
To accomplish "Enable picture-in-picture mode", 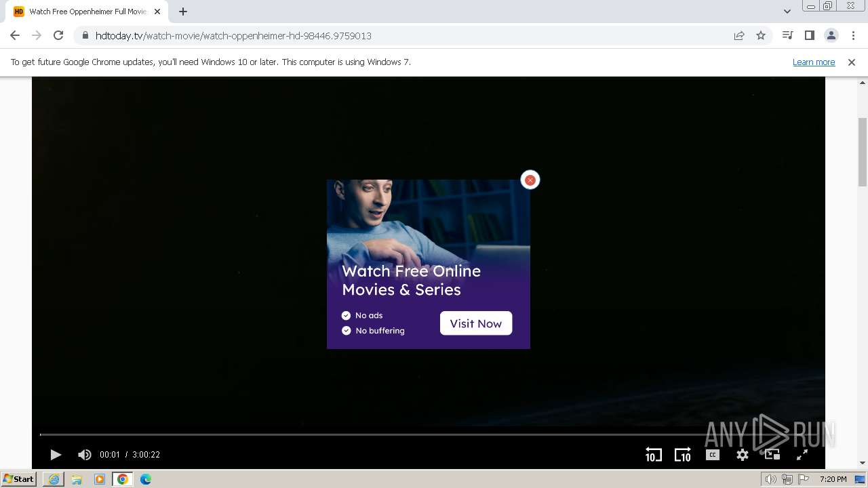I will (772, 455).
